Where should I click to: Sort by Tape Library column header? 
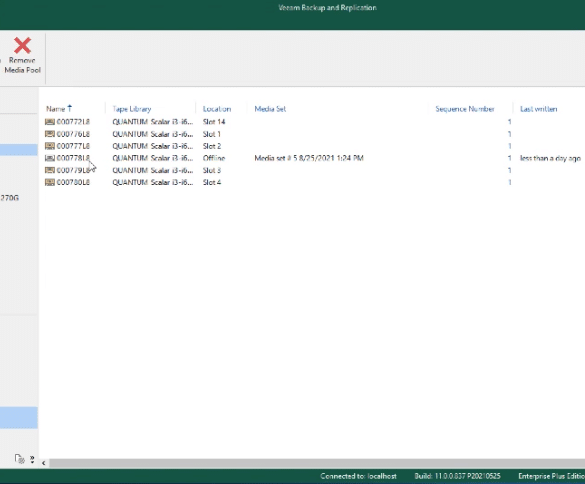132,109
